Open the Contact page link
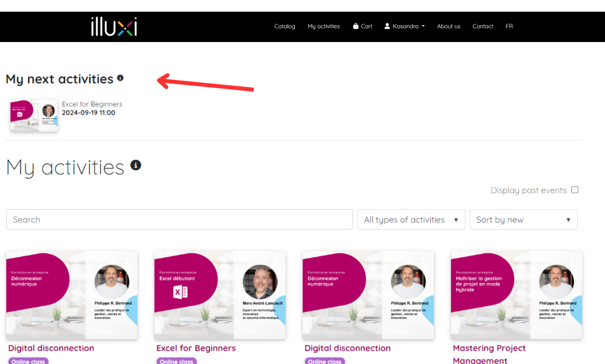 point(483,26)
